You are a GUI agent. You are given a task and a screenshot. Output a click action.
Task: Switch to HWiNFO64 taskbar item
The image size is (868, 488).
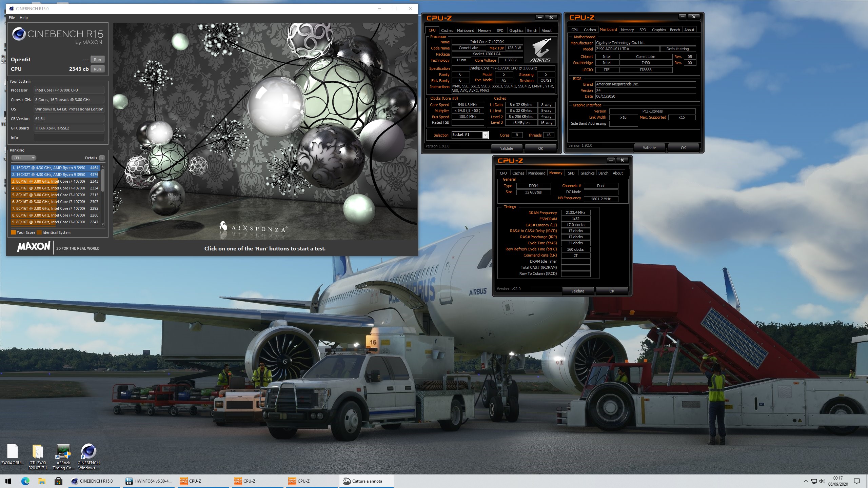(x=149, y=481)
